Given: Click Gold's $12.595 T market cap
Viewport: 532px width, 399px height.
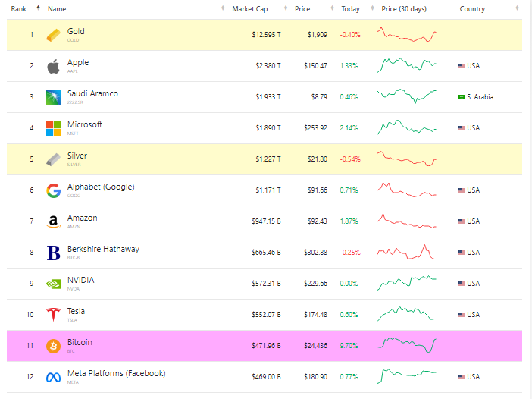Looking at the screenshot, I should [x=266, y=35].
